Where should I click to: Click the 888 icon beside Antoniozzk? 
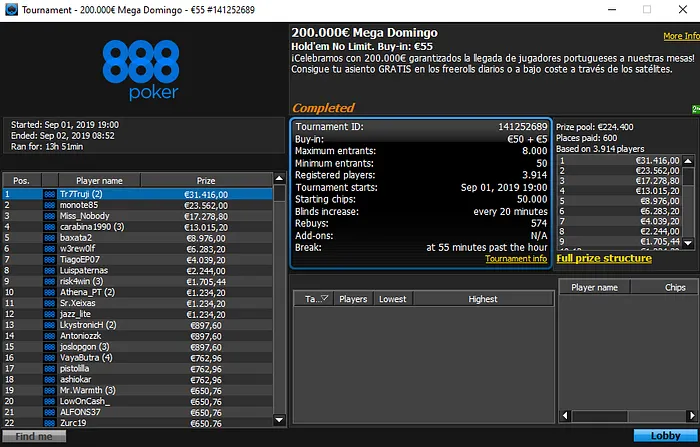pyautogui.click(x=50, y=336)
